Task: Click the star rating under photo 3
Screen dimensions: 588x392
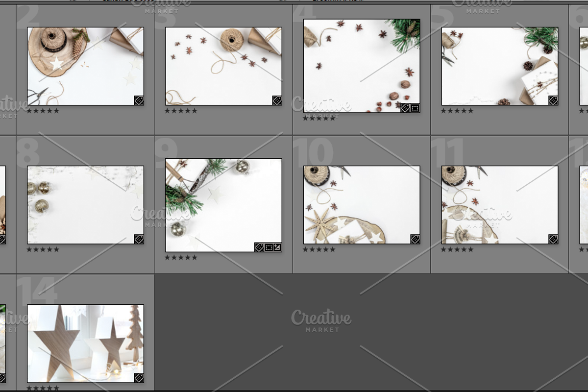Action: coord(181,111)
